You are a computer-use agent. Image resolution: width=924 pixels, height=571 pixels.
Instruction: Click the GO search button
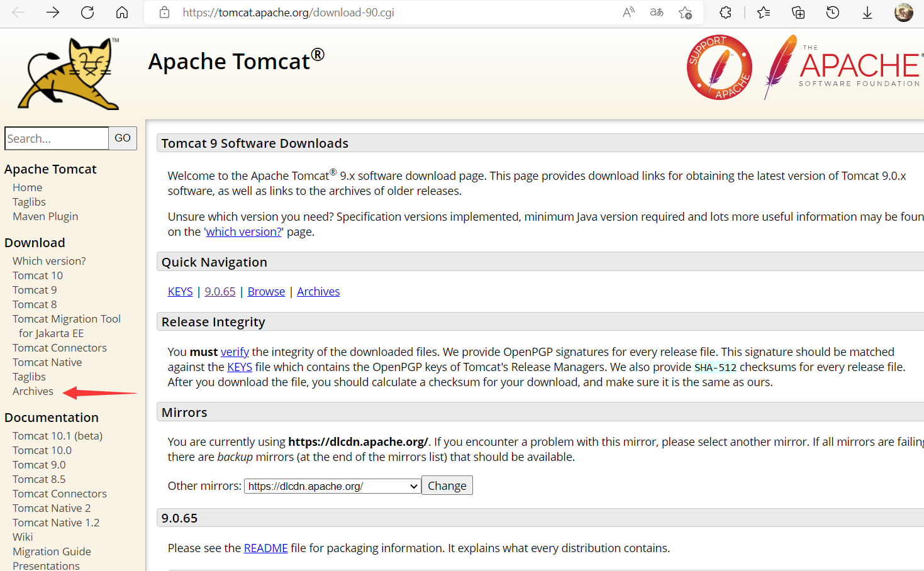[x=123, y=138]
